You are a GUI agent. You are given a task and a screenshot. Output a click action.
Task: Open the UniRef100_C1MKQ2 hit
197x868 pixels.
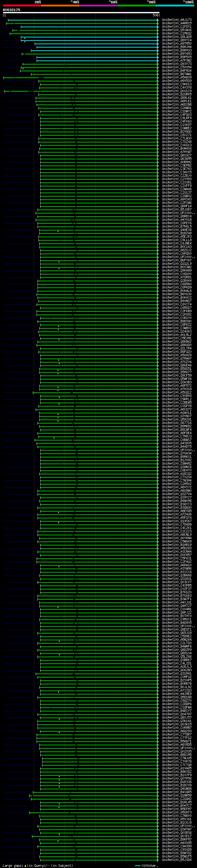coord(176,33)
